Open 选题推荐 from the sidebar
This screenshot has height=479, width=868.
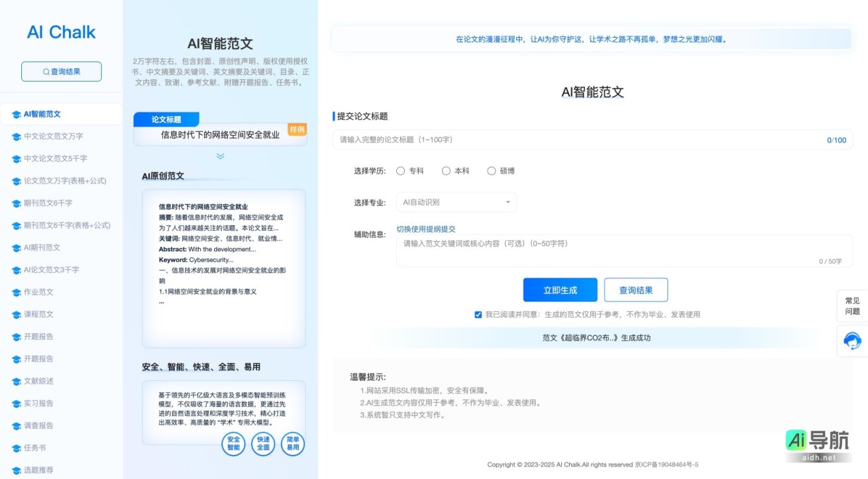[x=49, y=470]
